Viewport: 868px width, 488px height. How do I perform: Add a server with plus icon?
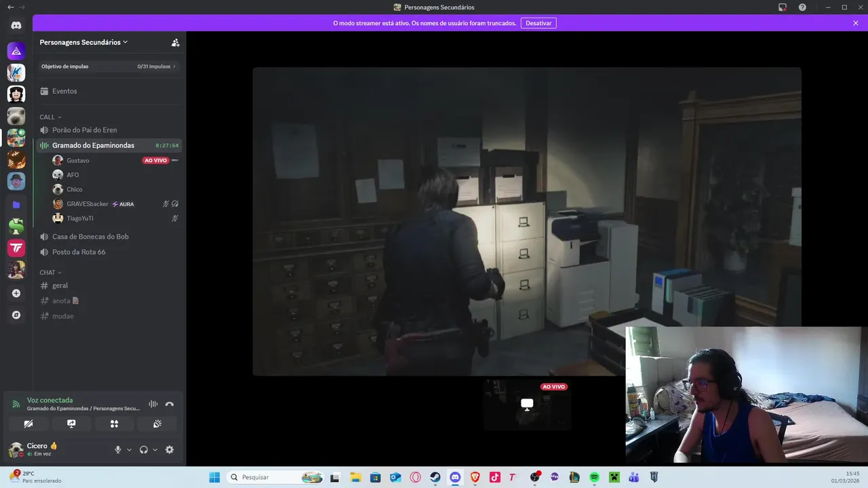(x=16, y=293)
